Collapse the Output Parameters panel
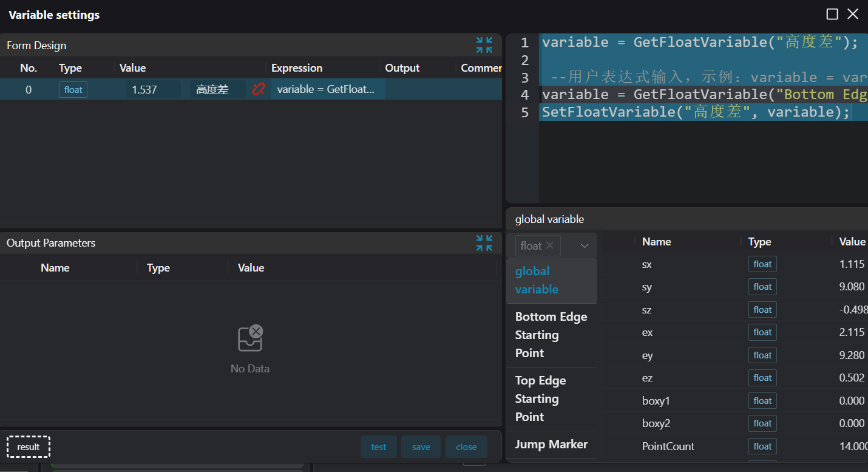The width and height of the screenshot is (868, 472). [484, 243]
